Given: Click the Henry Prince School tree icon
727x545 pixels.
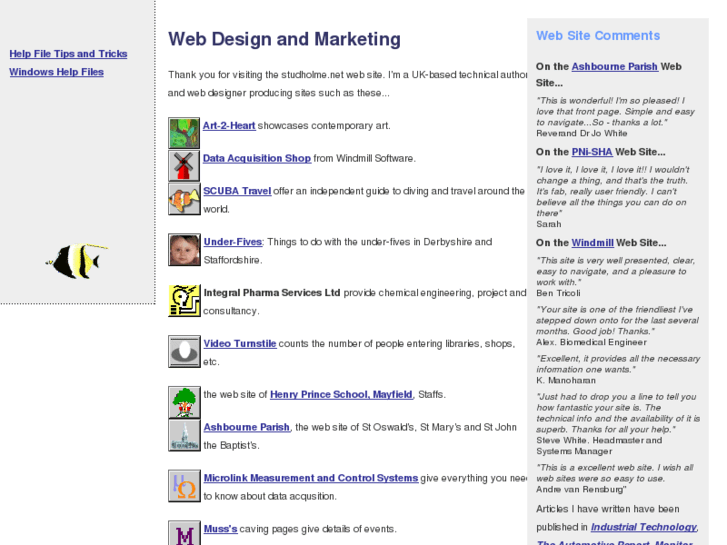Looking at the screenshot, I should (184, 402).
